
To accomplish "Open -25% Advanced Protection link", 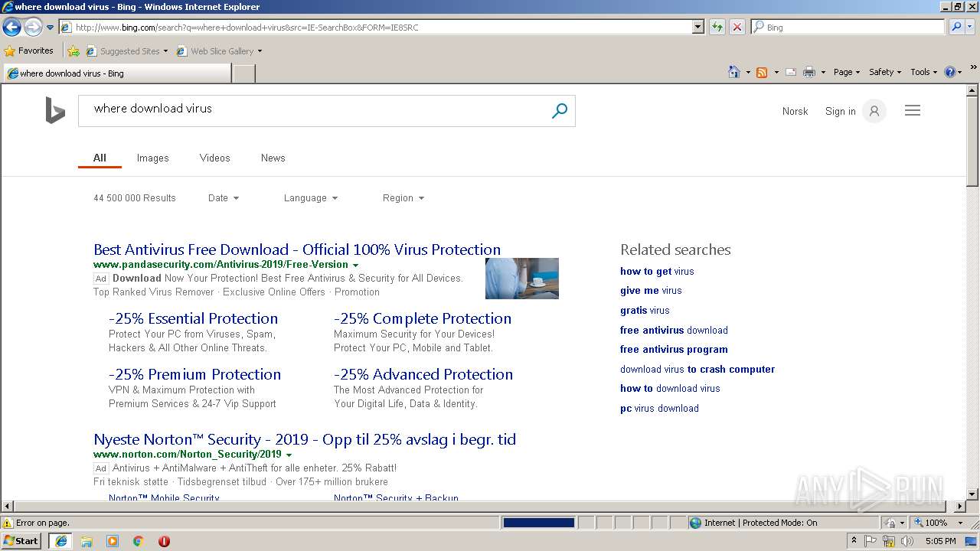I will coord(423,374).
